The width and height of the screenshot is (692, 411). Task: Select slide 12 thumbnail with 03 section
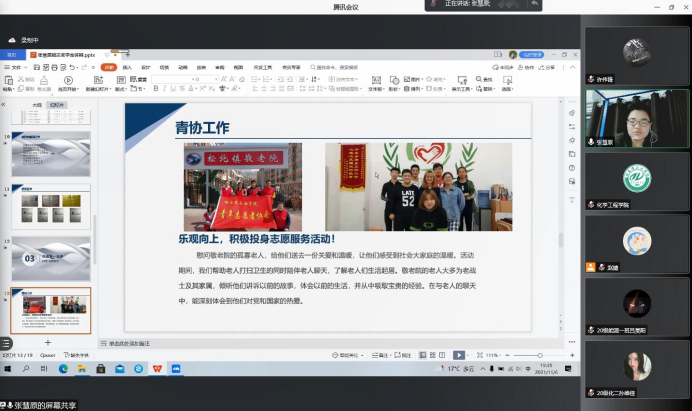coord(51,259)
